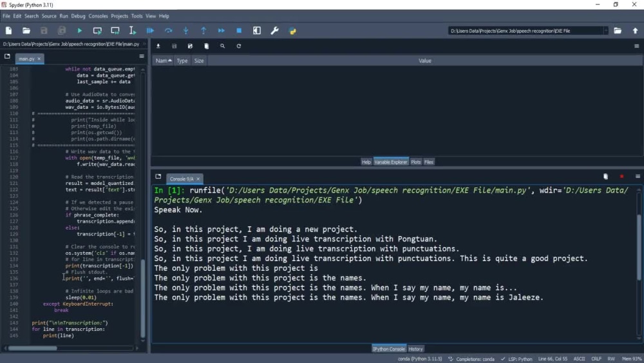Open editor pane options hamburger menu

point(142,56)
